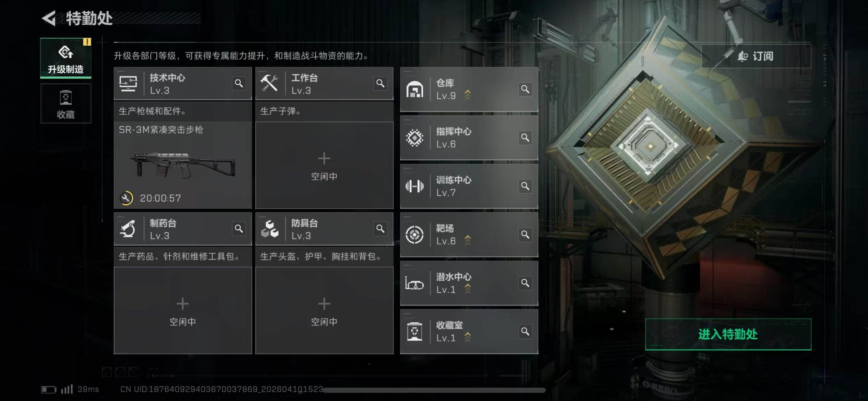Click the 订阅 subscribe button
This screenshot has height=401, width=868.
coord(756,56)
